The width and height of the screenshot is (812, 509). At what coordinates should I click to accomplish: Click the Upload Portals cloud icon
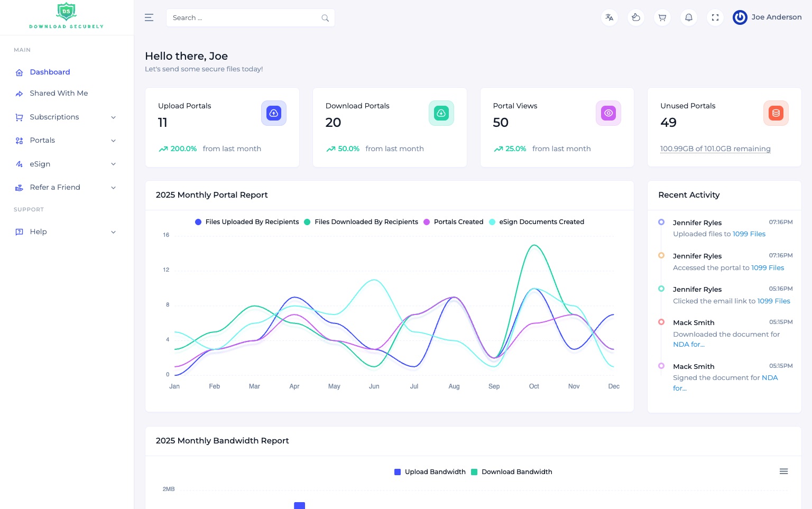(274, 113)
